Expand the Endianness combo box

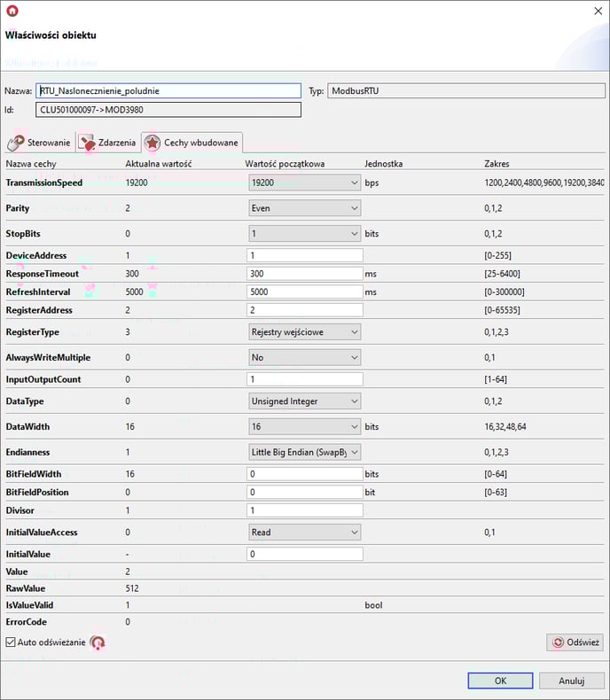pyautogui.click(x=304, y=452)
